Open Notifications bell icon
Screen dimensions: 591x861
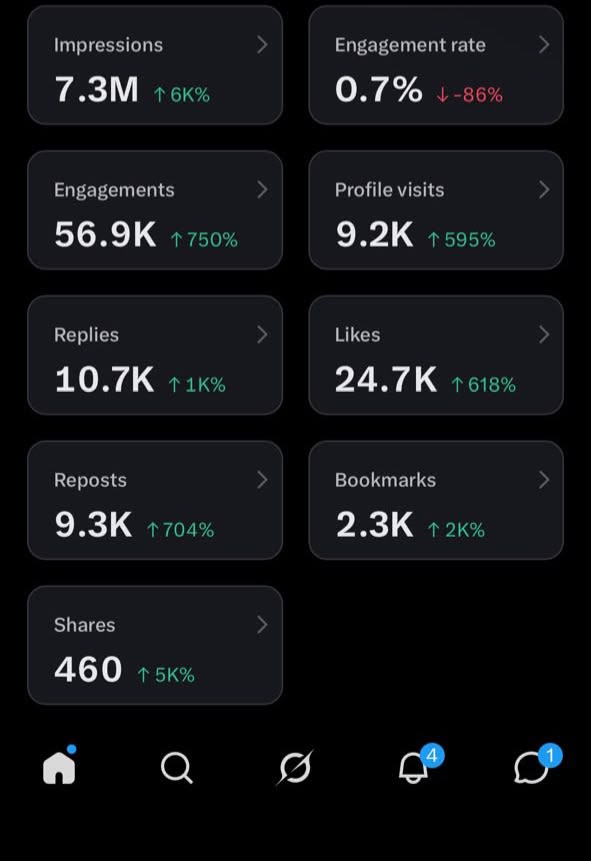coord(413,767)
